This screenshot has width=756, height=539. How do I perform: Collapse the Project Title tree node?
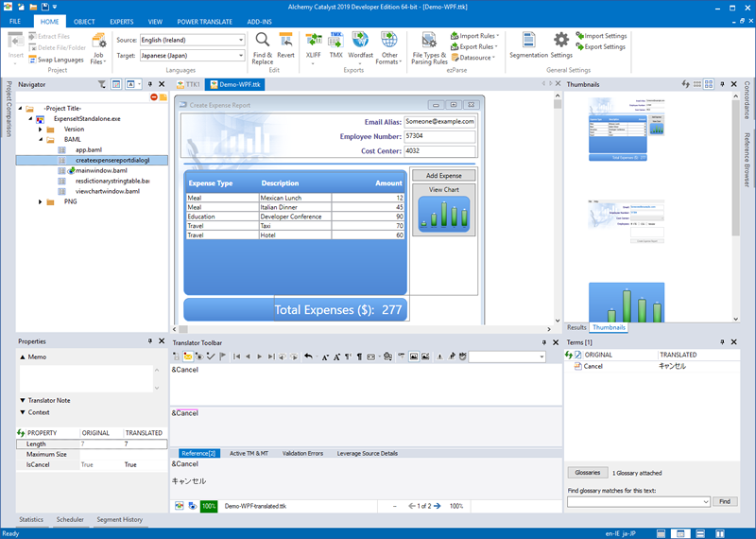coord(20,108)
